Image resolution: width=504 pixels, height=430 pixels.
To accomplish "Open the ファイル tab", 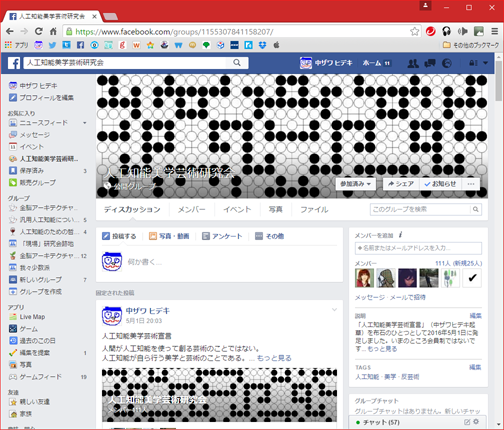I will tap(314, 209).
